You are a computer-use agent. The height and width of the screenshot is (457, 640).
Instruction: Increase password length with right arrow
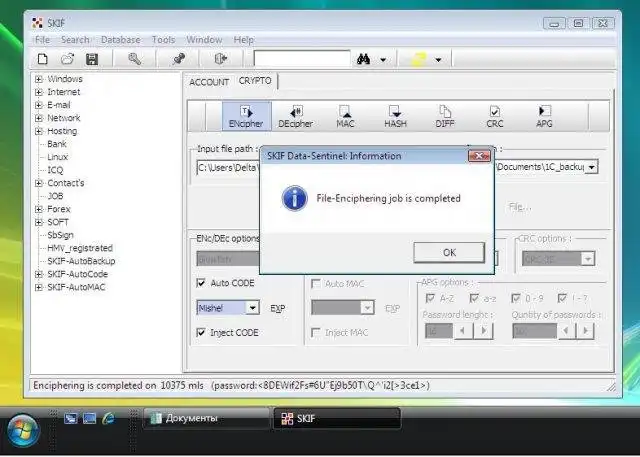tap(484, 331)
